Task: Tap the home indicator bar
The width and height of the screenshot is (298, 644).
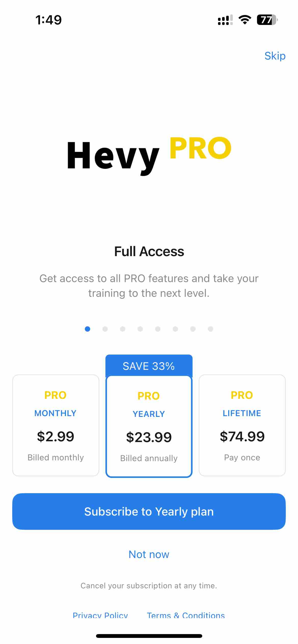Action: coord(149,636)
